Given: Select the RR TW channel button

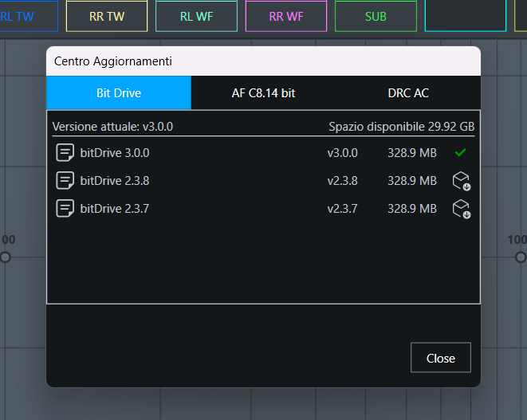Looking at the screenshot, I should (107, 16).
